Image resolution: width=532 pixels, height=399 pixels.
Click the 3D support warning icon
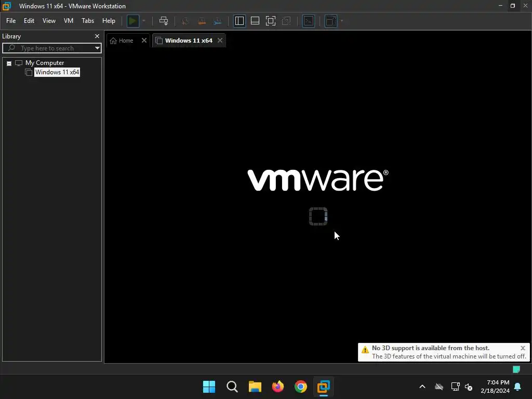click(x=365, y=350)
